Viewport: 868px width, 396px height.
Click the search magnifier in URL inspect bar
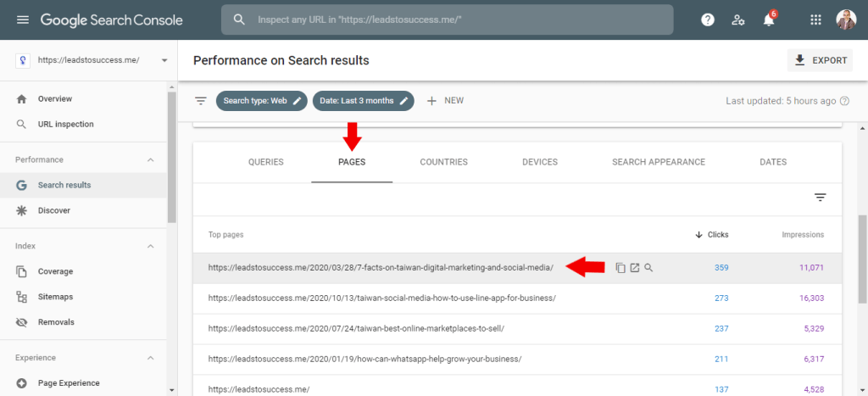[x=239, y=20]
